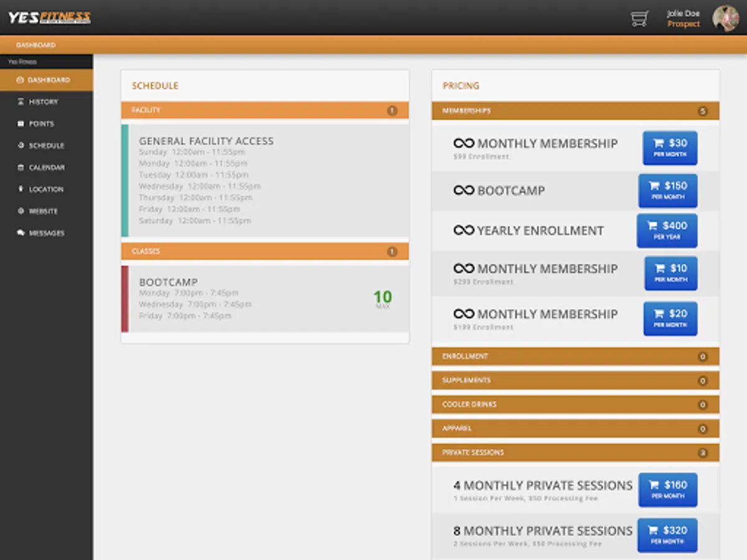Open Points in the sidebar

47,124
